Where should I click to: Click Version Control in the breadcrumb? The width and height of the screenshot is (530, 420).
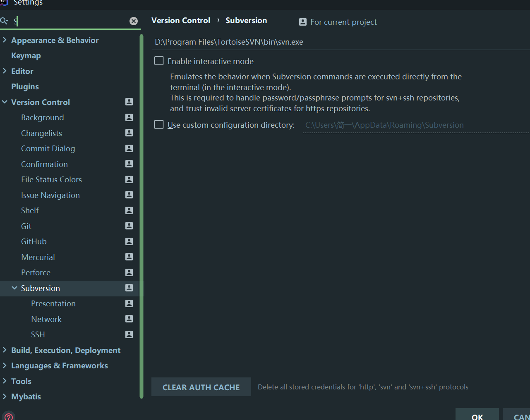[181, 20]
